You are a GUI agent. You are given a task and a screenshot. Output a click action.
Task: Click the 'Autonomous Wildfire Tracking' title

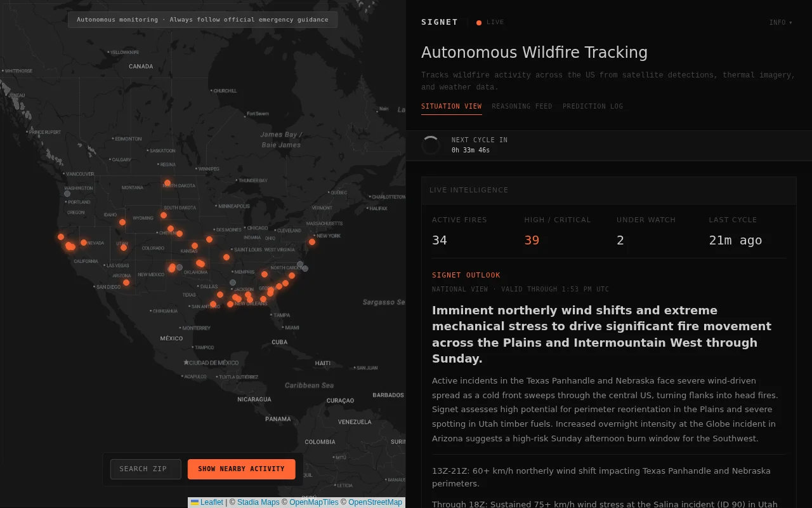534,53
